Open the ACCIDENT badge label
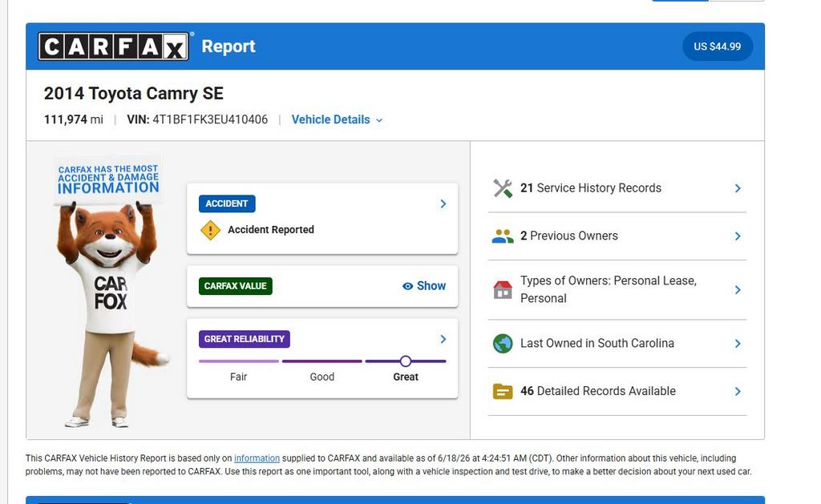The width and height of the screenshot is (821, 504). 227,204
